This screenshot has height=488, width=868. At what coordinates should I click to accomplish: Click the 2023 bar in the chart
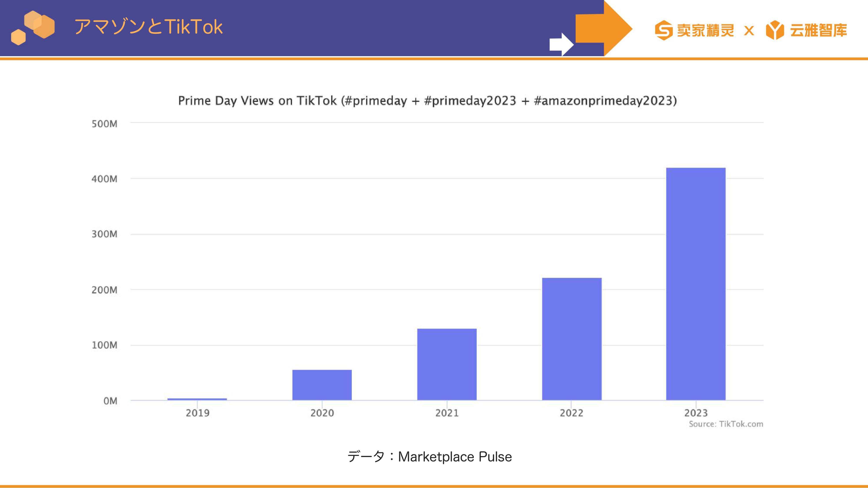[696, 284]
